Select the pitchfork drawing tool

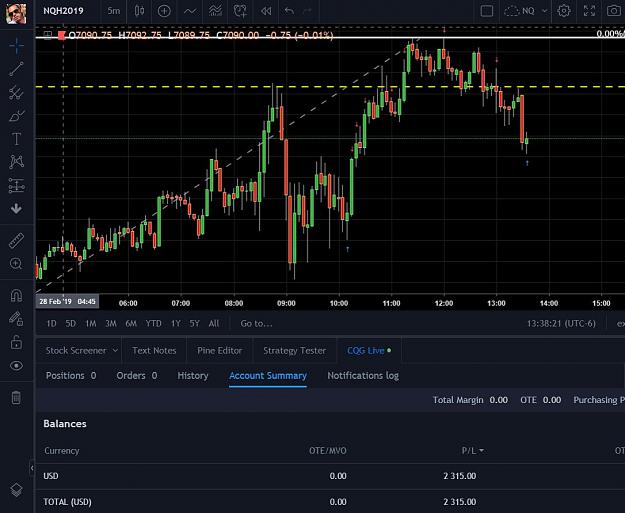pyautogui.click(x=16, y=92)
